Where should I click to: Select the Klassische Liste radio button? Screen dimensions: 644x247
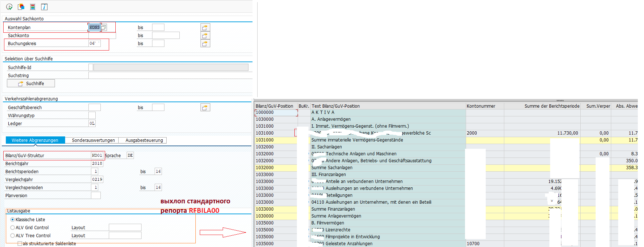13,220
